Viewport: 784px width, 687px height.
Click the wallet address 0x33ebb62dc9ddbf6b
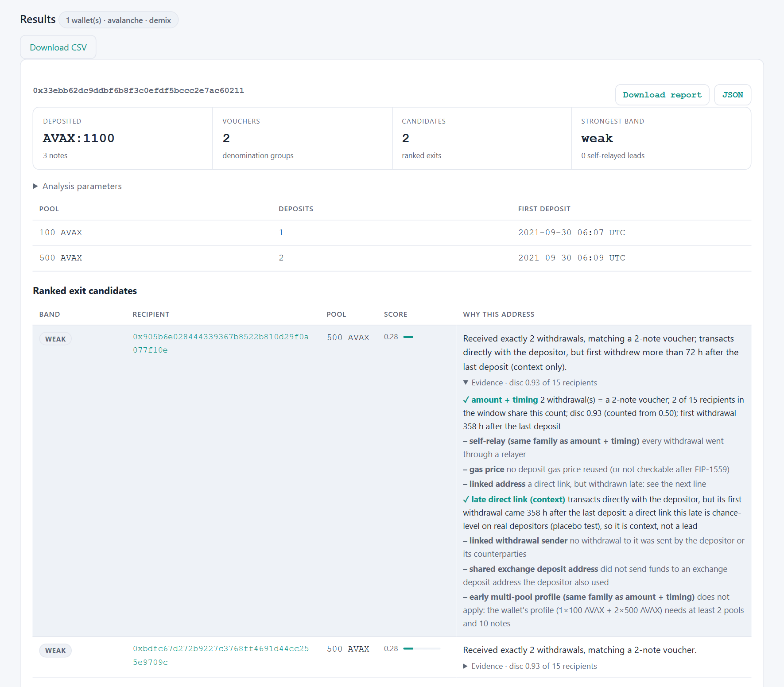point(139,90)
